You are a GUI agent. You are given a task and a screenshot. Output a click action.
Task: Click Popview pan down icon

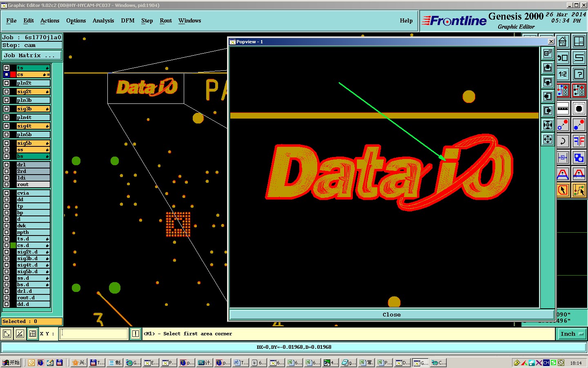[548, 82]
